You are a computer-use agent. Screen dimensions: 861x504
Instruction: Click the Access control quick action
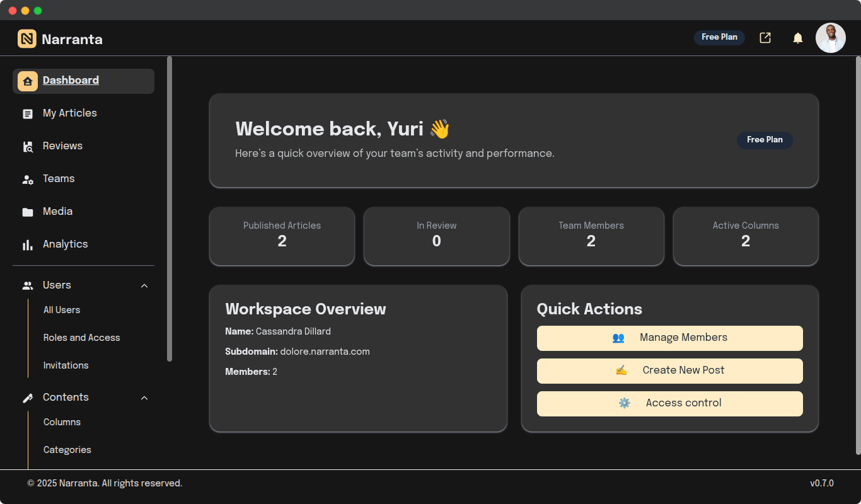point(669,403)
